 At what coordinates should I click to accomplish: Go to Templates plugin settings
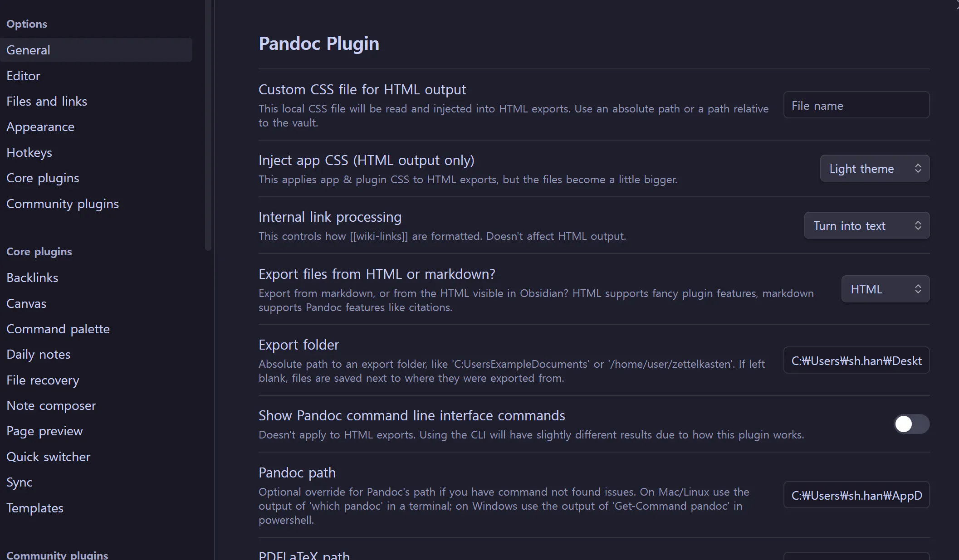(x=35, y=508)
